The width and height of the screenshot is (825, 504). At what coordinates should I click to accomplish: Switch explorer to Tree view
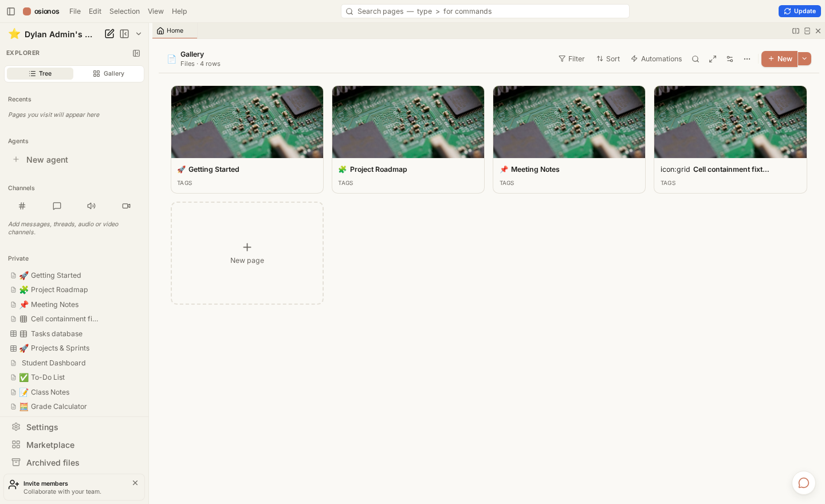(x=40, y=73)
